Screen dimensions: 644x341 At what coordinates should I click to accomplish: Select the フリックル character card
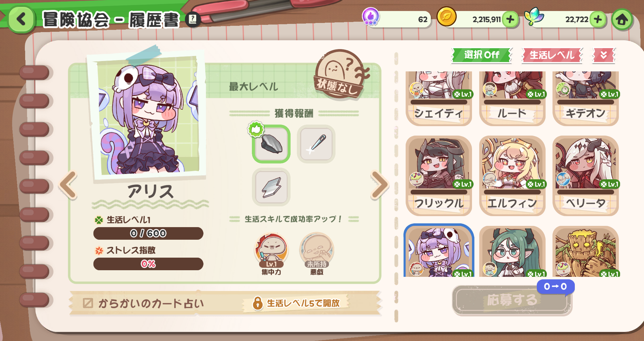[439, 176]
